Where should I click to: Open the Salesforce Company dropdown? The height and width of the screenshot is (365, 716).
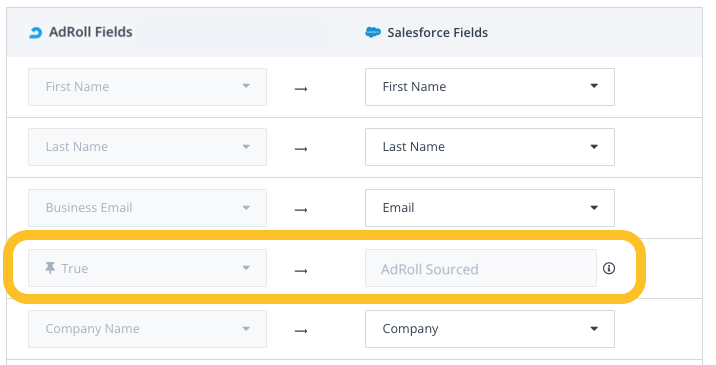pos(490,329)
